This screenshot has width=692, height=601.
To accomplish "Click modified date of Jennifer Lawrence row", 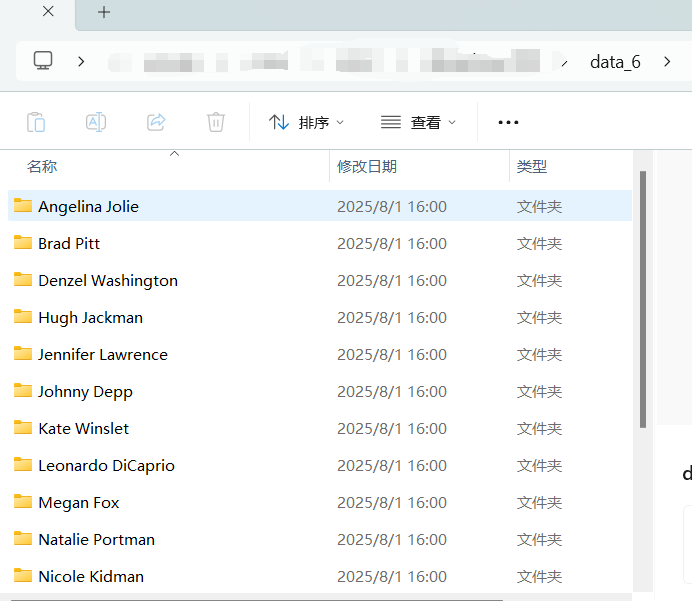I will 392,355.
